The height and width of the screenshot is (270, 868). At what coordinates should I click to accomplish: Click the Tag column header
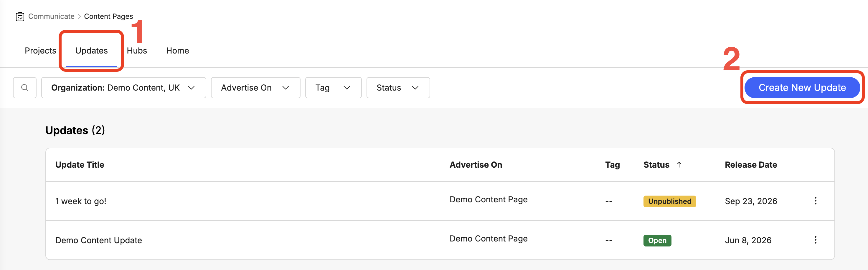tap(612, 165)
